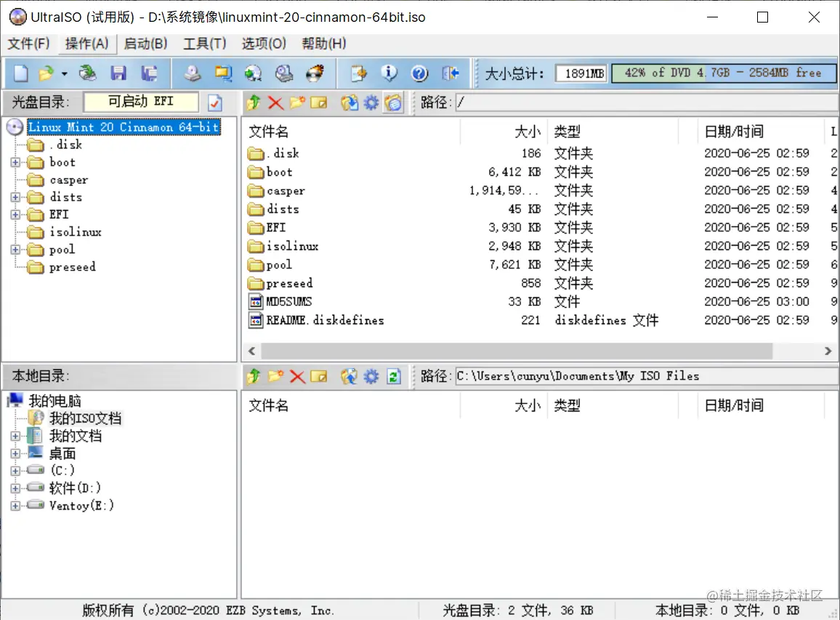Go up one level in local directory toolbar
840x620 pixels.
tap(254, 377)
